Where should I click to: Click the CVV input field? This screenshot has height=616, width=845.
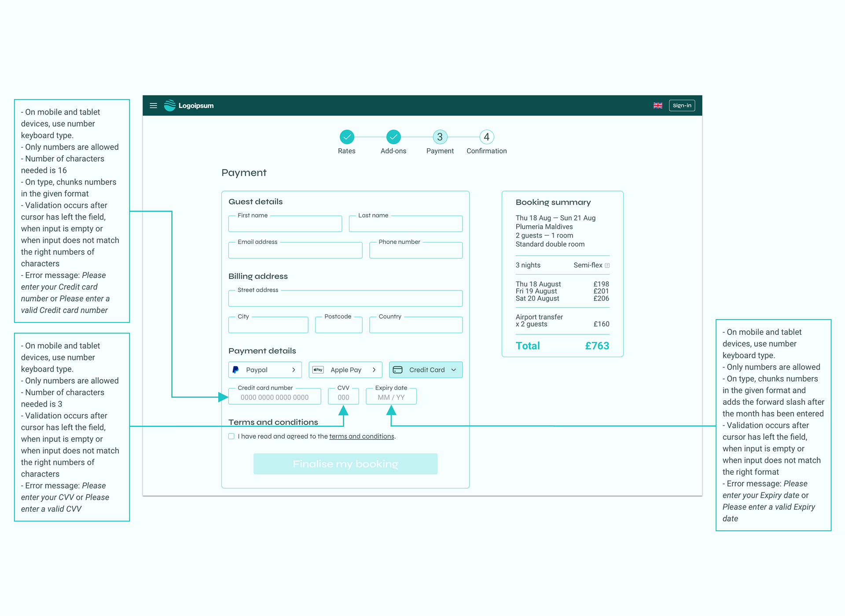tap(343, 396)
